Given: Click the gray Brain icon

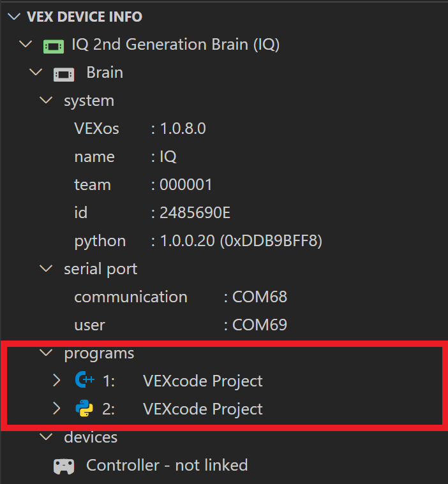Looking at the screenshot, I should click(x=63, y=73).
